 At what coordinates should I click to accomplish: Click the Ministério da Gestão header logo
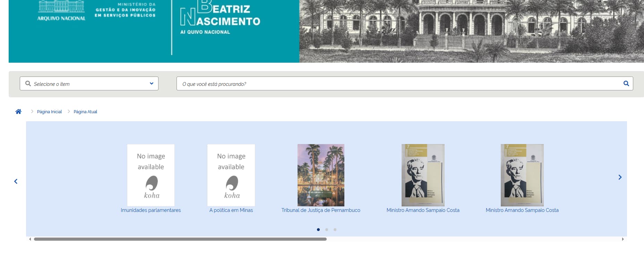[125, 10]
